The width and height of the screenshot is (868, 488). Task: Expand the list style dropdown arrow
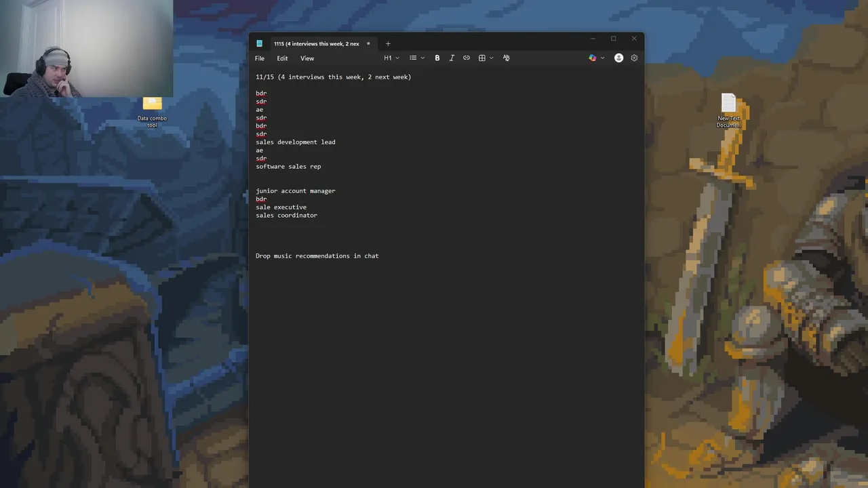(x=422, y=58)
